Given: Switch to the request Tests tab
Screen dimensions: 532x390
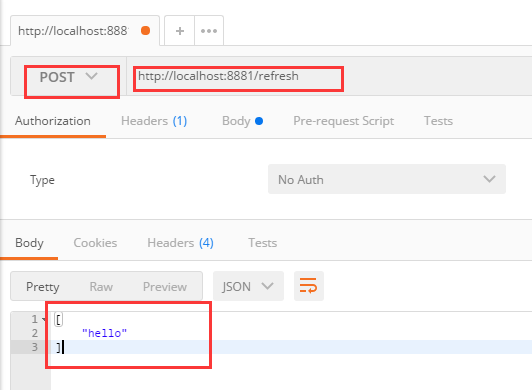Looking at the screenshot, I should click(438, 121).
